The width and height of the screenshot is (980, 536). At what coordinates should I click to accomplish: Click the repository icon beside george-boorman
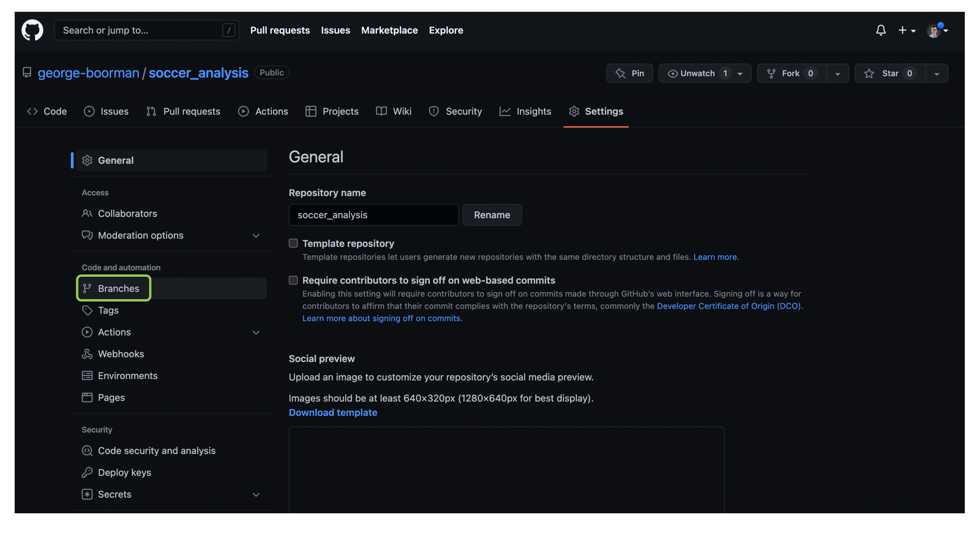tap(27, 72)
